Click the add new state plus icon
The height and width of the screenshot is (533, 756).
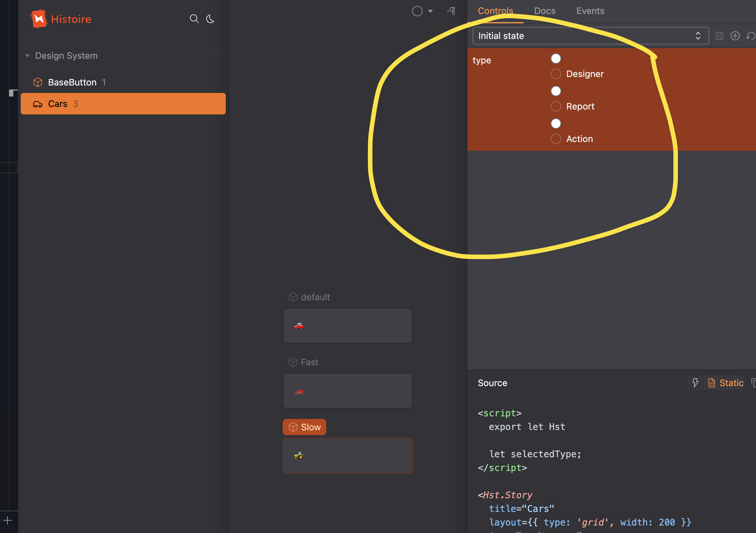click(735, 36)
